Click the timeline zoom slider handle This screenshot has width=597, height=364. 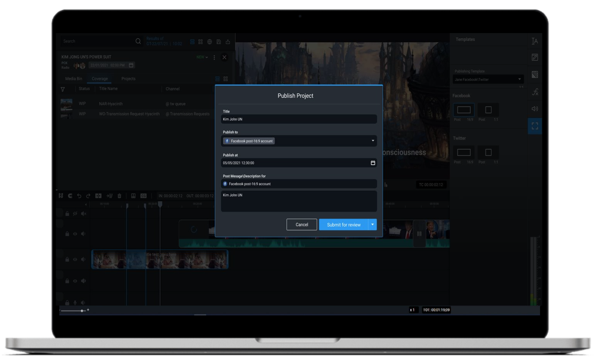coord(82,311)
